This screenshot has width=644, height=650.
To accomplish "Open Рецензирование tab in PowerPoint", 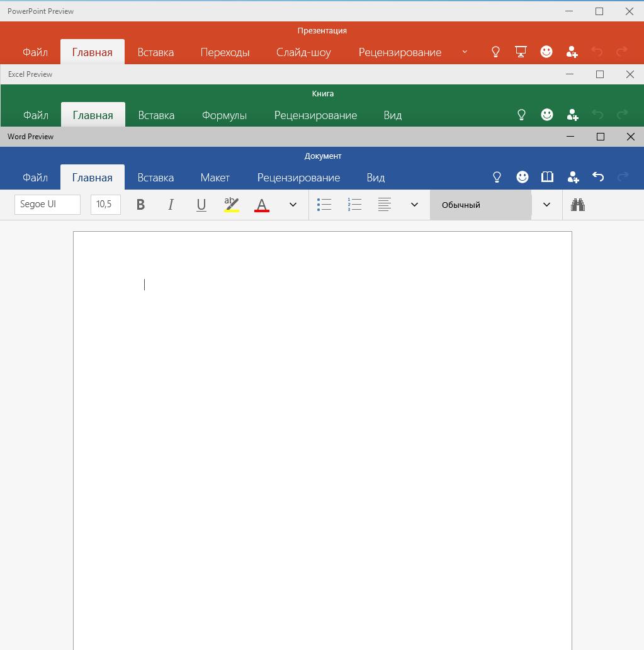I will [400, 52].
